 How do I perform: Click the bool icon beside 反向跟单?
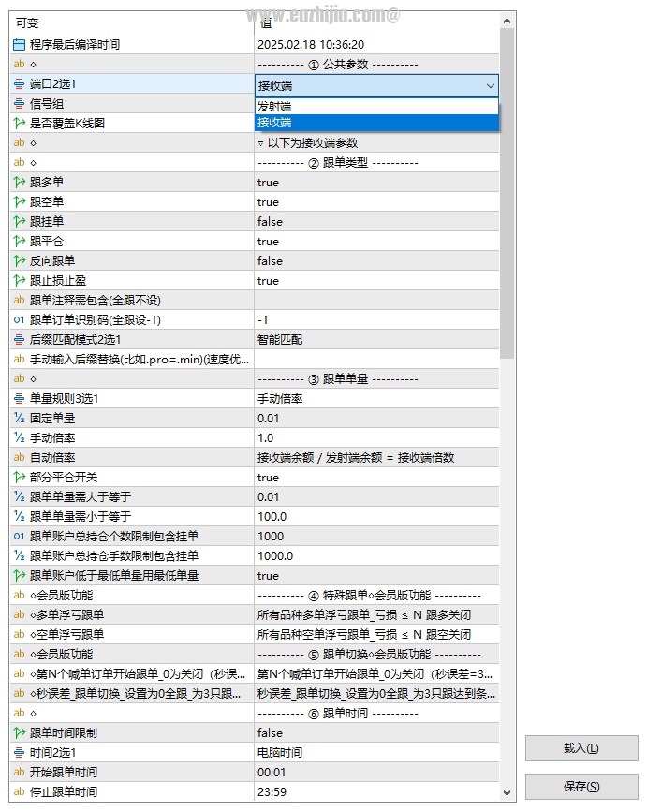click(19, 261)
